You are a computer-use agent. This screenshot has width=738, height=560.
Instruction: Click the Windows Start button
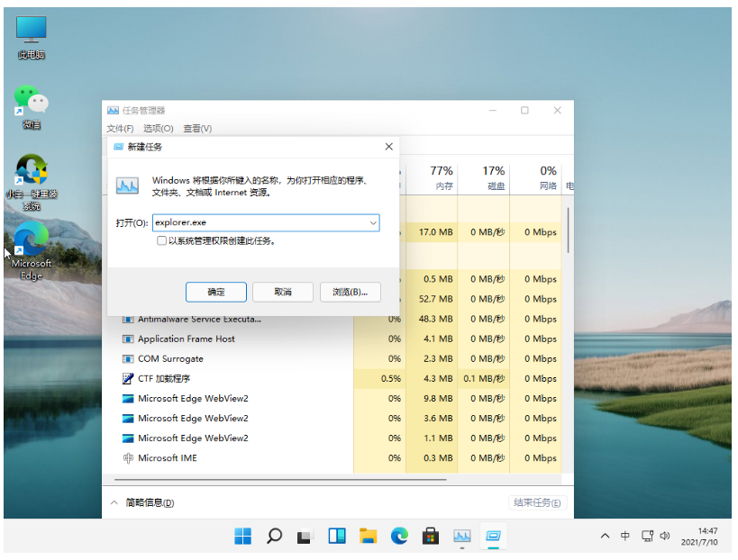[243, 537]
